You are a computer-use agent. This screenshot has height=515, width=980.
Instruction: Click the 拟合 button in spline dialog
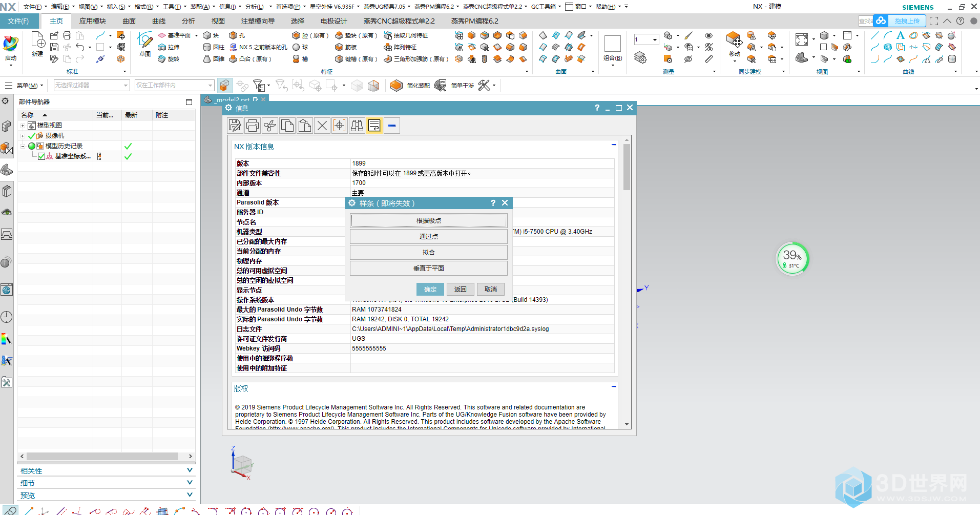coord(429,252)
